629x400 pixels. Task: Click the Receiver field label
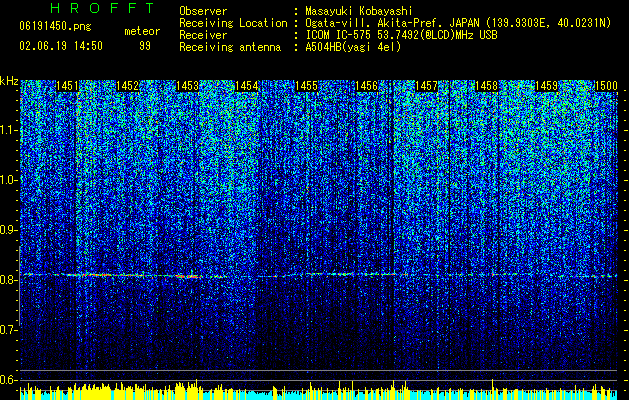(x=203, y=35)
